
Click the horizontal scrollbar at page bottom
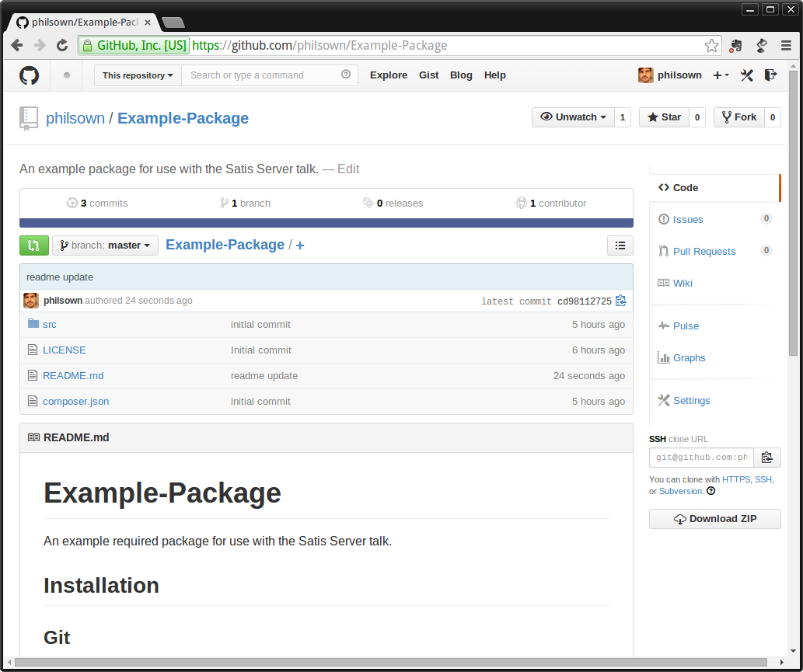tap(391, 662)
